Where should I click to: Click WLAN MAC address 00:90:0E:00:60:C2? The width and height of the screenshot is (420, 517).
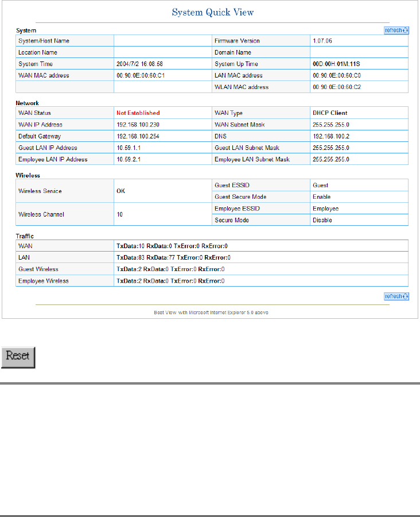[337, 87]
